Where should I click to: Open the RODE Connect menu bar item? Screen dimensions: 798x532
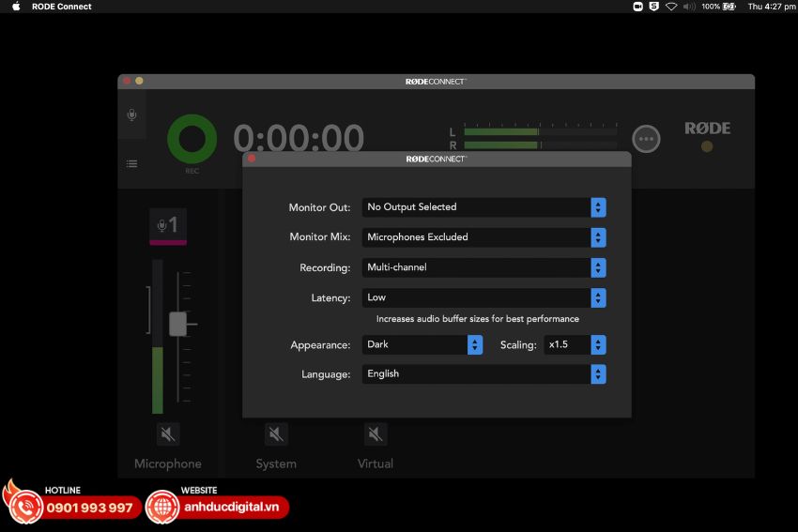tap(61, 7)
